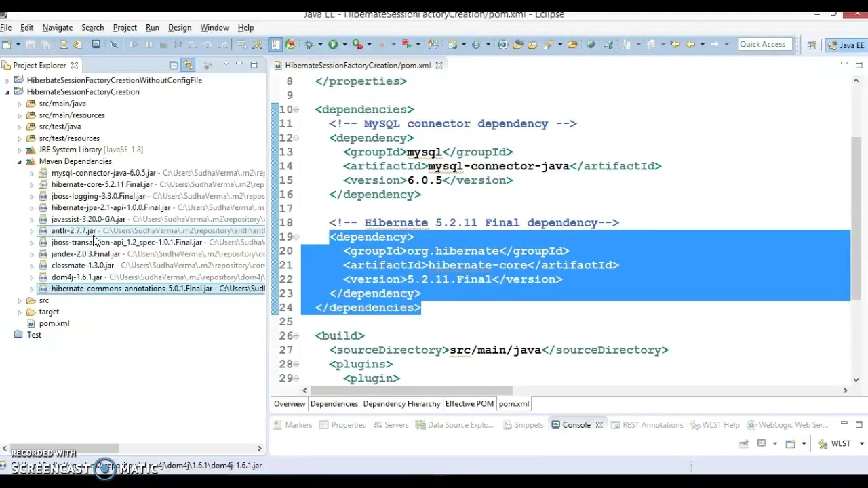Collapse the dependencies fold marker at line 10
This screenshot has width=868, height=488.
(x=296, y=110)
